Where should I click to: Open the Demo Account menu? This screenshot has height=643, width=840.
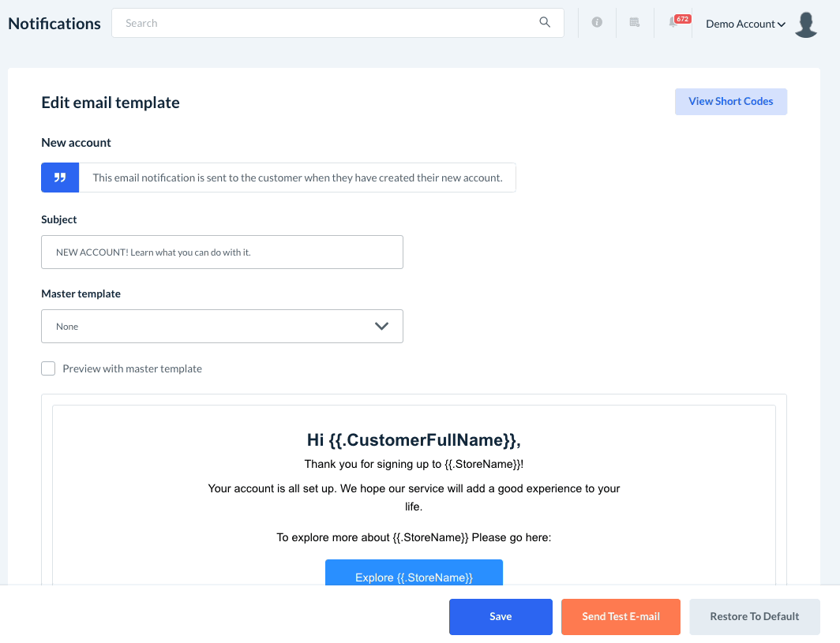tap(744, 24)
